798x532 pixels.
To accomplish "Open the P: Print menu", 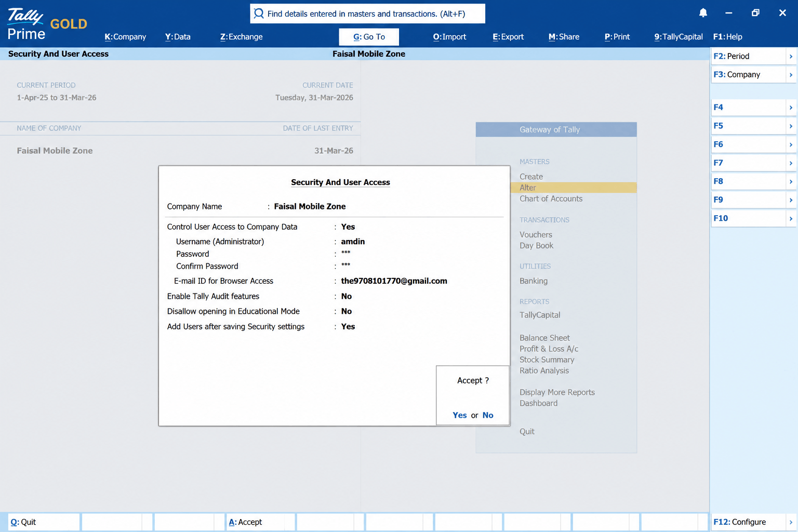I will point(617,37).
